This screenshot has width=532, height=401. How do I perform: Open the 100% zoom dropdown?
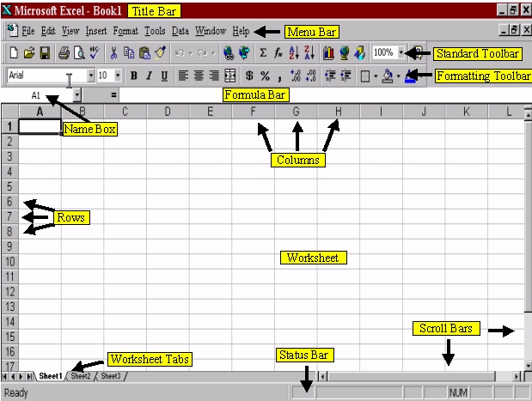click(x=401, y=53)
